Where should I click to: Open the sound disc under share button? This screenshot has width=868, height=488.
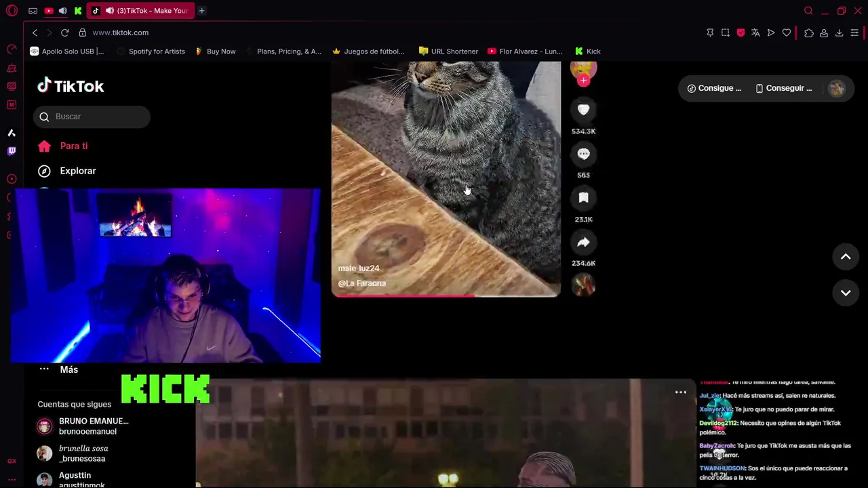tap(583, 285)
